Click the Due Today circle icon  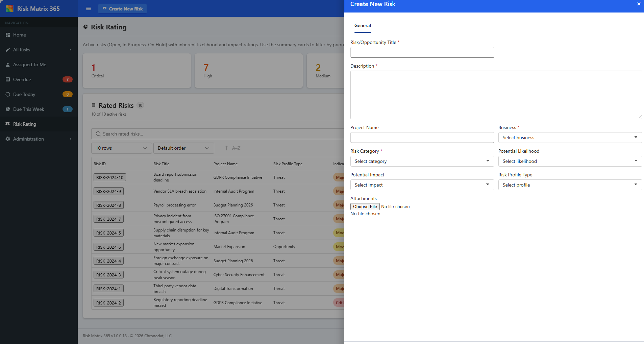coord(8,94)
